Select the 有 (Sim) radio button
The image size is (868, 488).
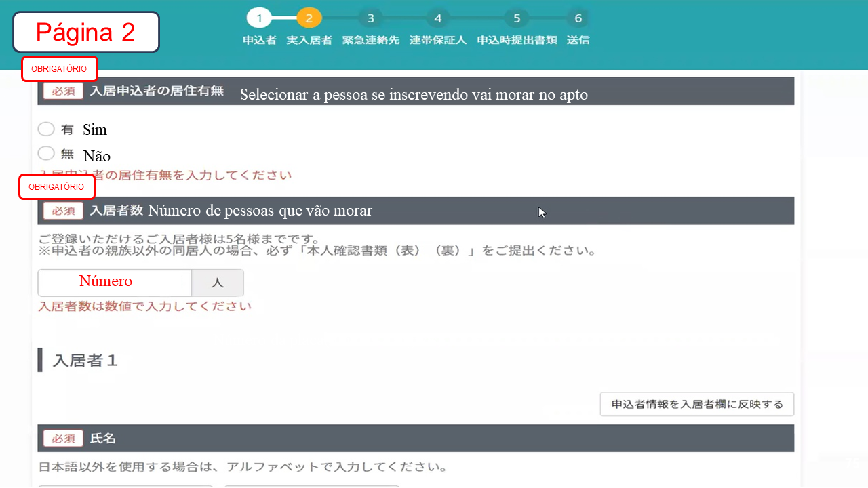46,129
